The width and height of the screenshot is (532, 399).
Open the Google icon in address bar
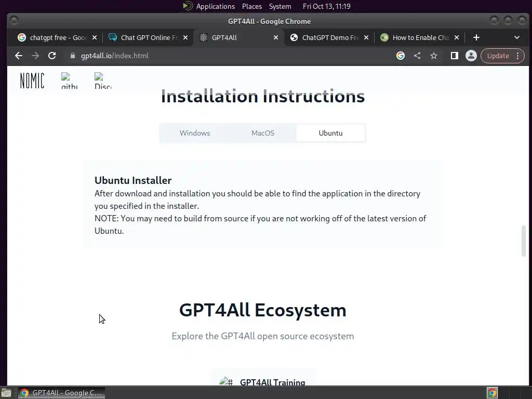click(x=401, y=56)
